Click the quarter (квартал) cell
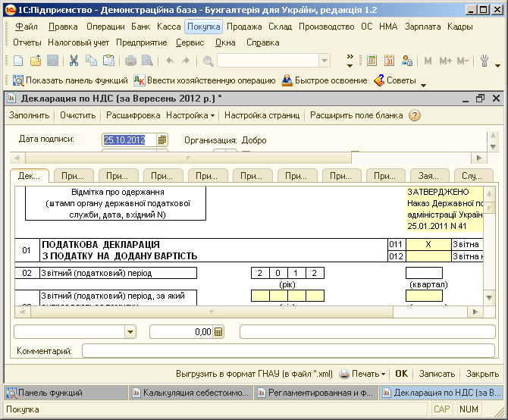This screenshot has width=508, height=420. [424, 273]
